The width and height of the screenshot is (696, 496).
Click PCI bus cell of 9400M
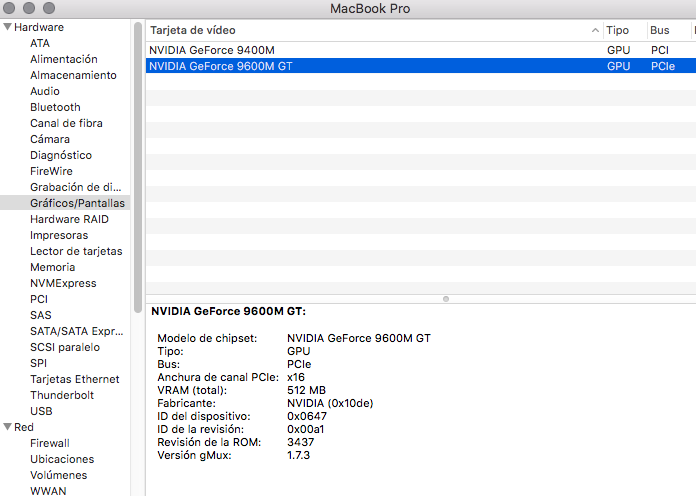click(x=660, y=50)
